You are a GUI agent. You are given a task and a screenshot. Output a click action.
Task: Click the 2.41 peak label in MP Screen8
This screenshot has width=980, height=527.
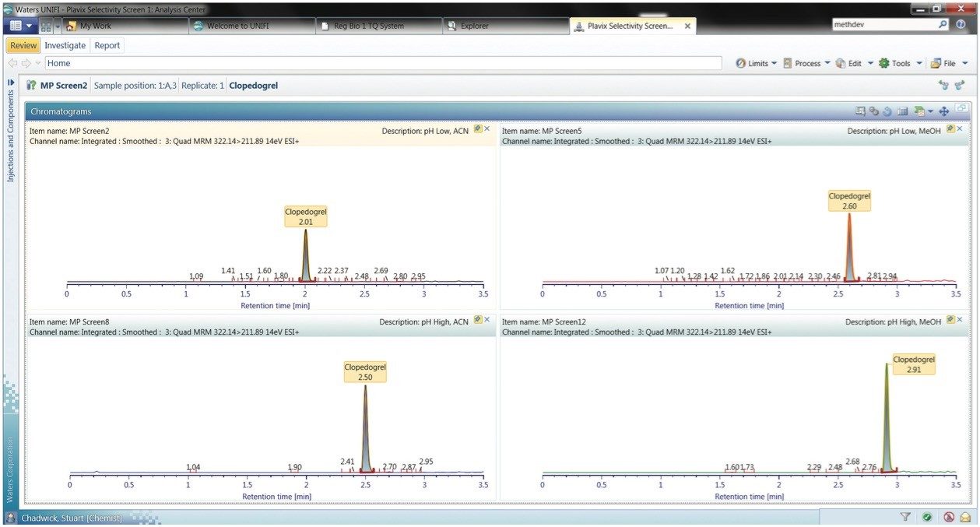tap(348, 462)
